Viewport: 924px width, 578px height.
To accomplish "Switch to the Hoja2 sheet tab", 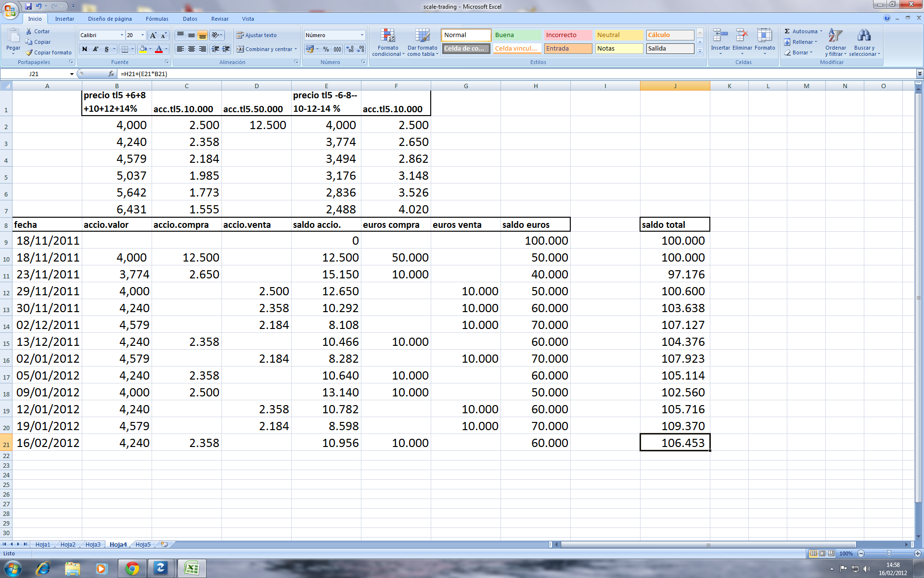I will [x=68, y=544].
